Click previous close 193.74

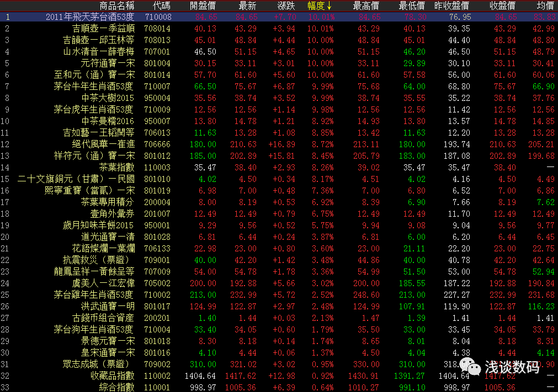[457, 144]
